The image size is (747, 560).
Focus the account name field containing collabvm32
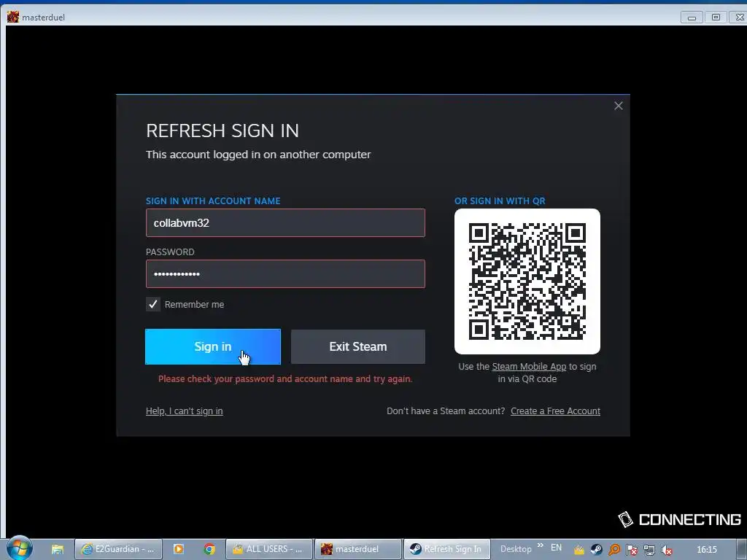[285, 223]
